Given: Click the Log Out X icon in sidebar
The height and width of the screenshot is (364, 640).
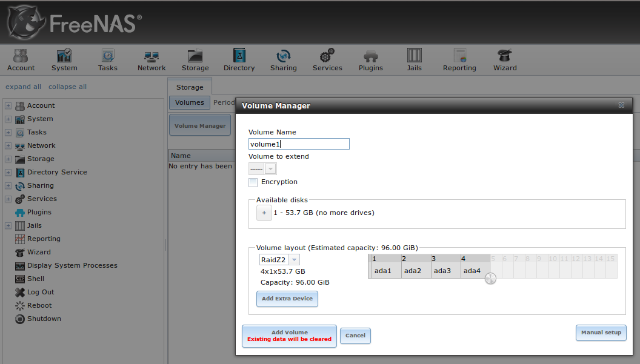Looking at the screenshot, I should click(x=20, y=293).
